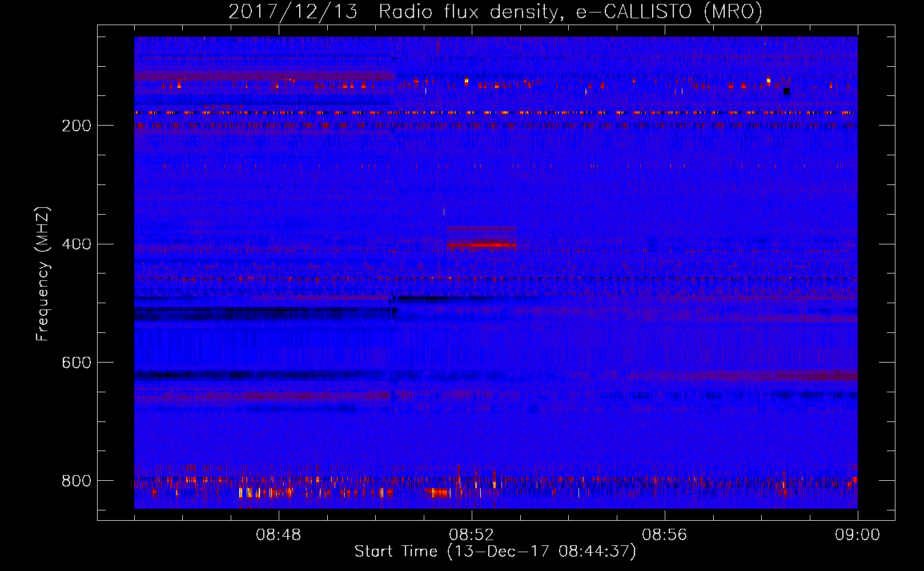Click the 08:56 time tick label
924x571 pixels.
(x=665, y=535)
